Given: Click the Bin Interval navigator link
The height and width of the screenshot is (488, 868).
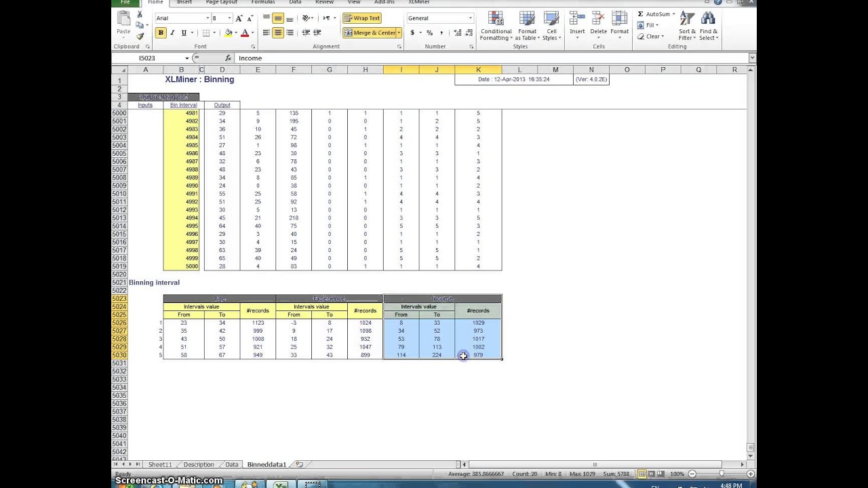Looking at the screenshot, I should tap(183, 105).
